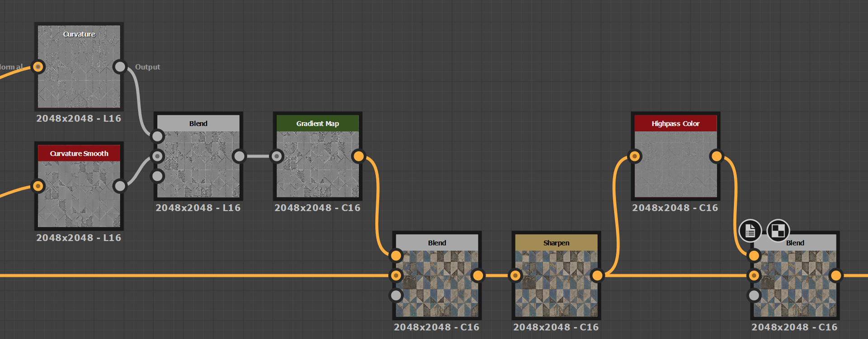Click "2048x2048 - C16" label under Sharpen node
The width and height of the screenshot is (868, 339).
point(556,327)
